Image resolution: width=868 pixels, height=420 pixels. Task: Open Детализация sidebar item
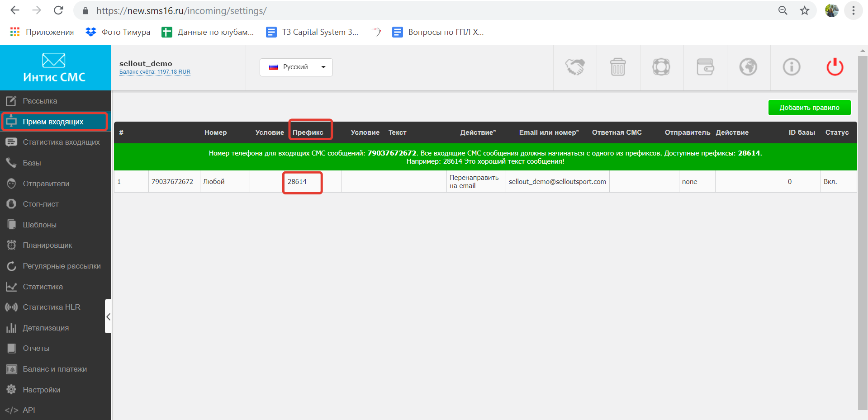point(56,328)
